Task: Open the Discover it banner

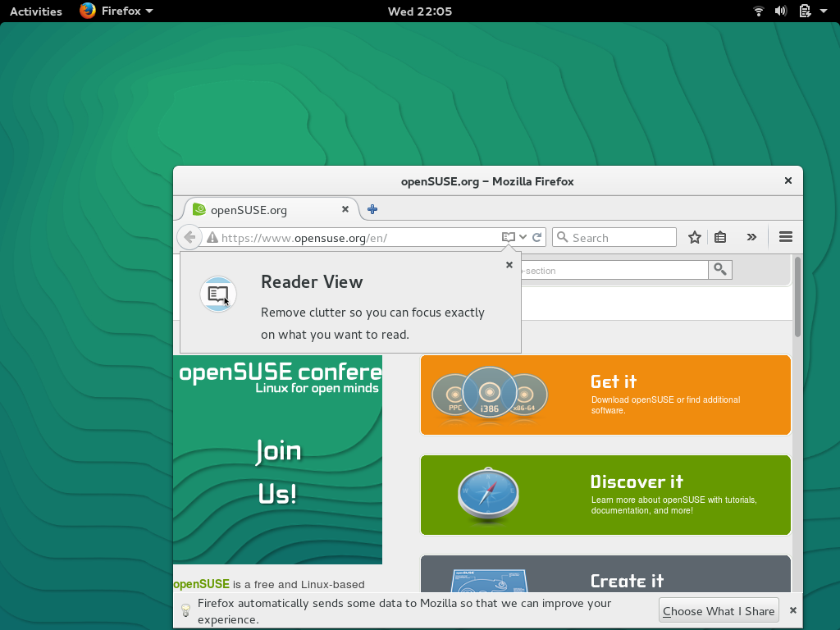Action: [x=605, y=495]
